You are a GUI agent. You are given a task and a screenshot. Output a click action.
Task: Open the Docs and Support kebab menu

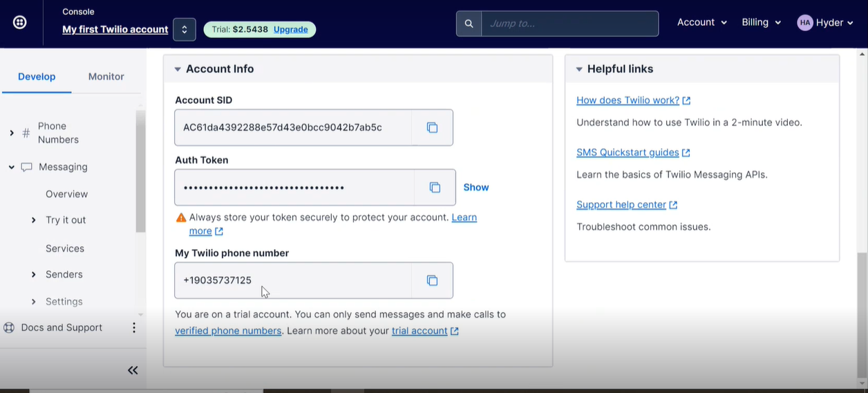click(x=134, y=328)
